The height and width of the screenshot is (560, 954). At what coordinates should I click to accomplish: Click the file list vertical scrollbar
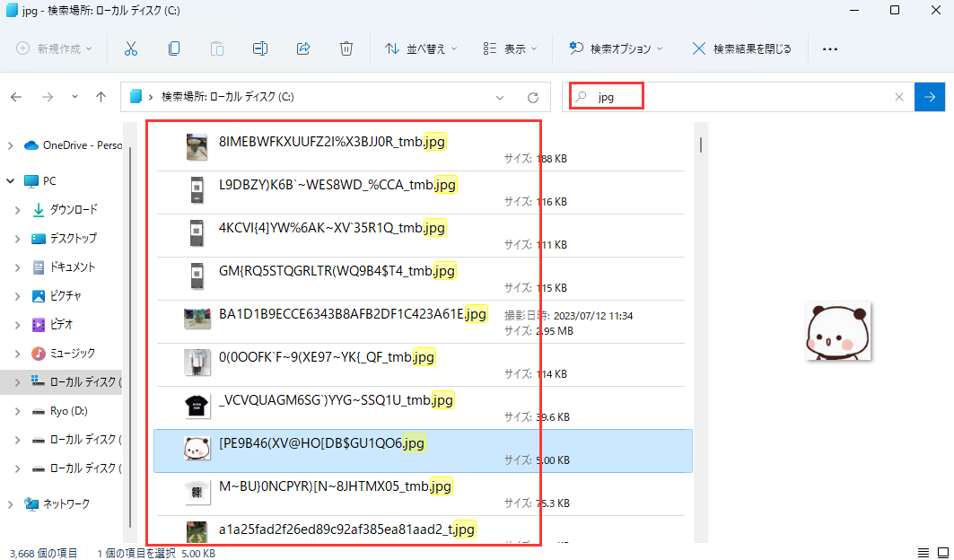click(x=700, y=269)
